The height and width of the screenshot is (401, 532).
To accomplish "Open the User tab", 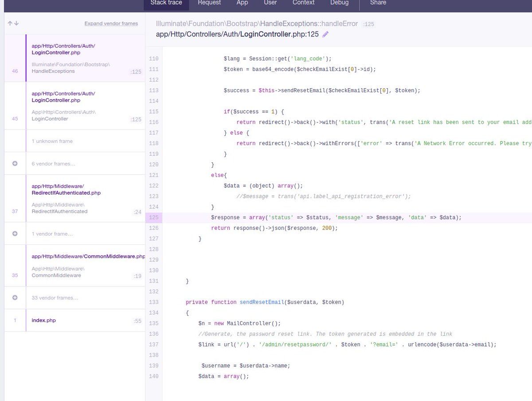I will pos(270,3).
